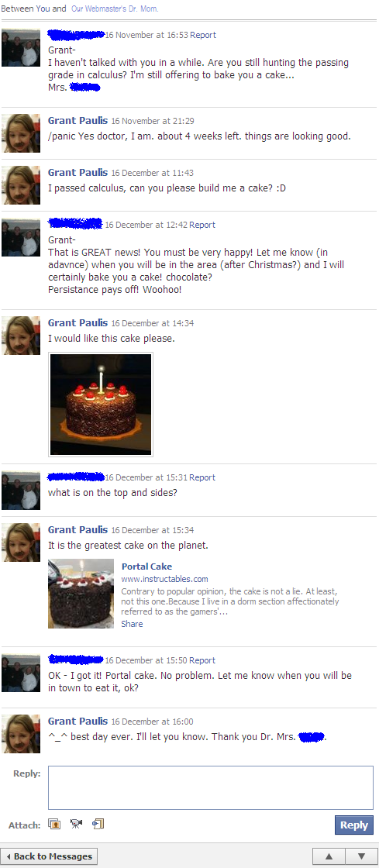Click the blue Reply button

tap(354, 825)
